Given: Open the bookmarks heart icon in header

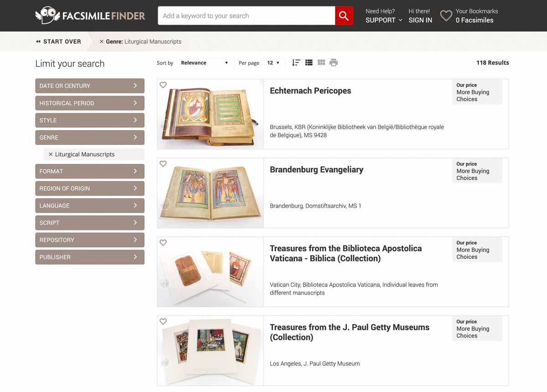Looking at the screenshot, I should pos(446,16).
